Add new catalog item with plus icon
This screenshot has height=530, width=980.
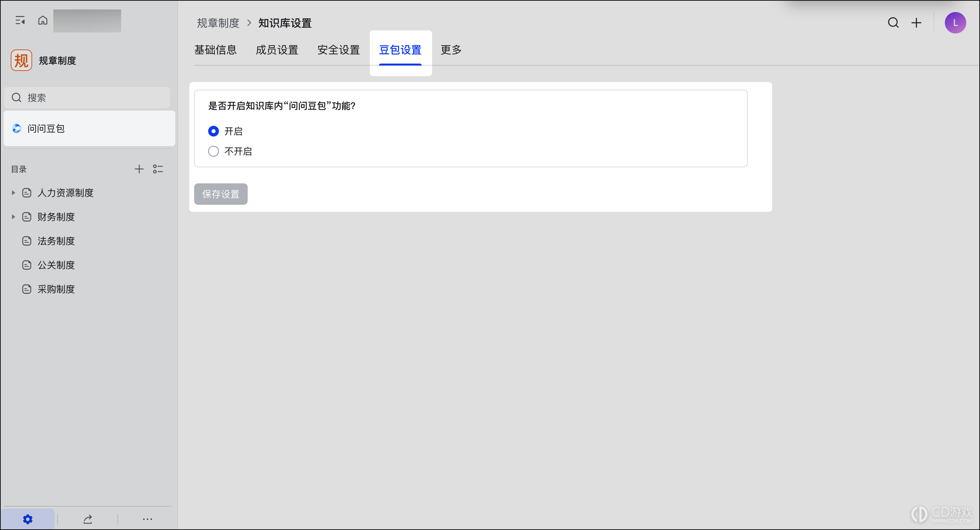pos(139,169)
